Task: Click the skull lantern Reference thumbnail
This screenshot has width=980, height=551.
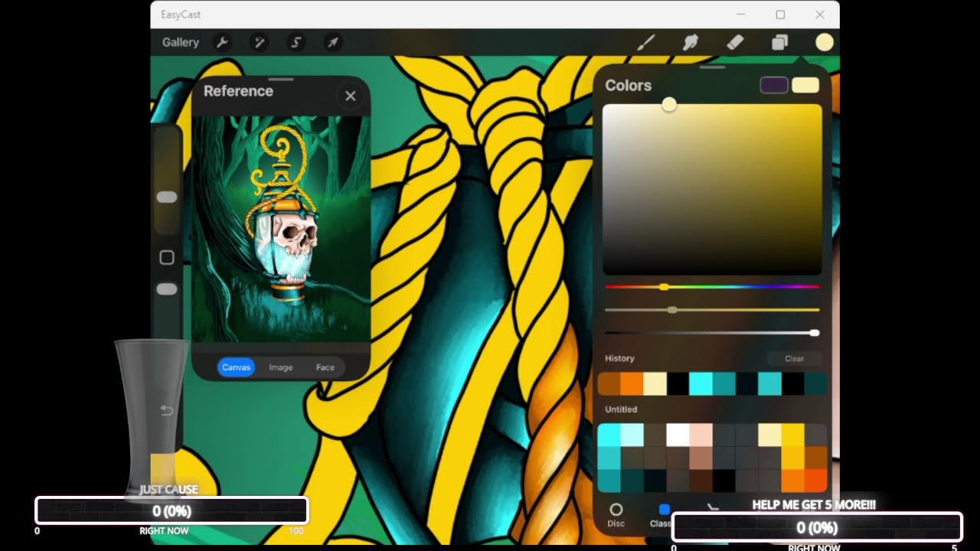Action: (x=281, y=230)
